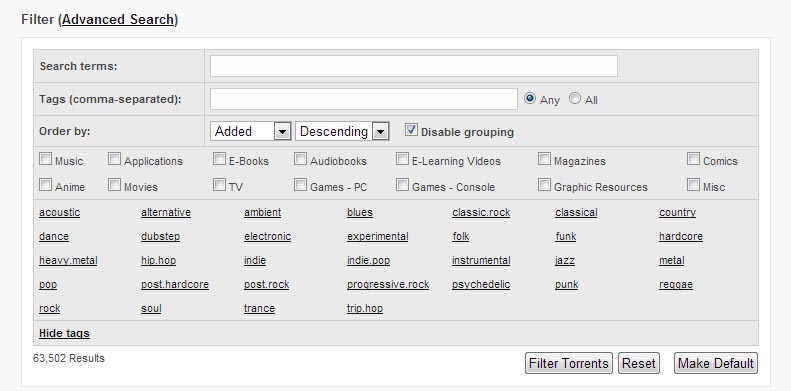This screenshot has height=391, width=791.
Task: Choose the soul tag
Action: [x=151, y=309]
